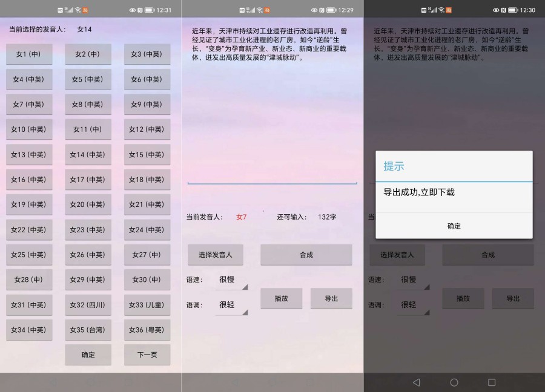Tap Android recents square in right screen
Image resolution: width=545 pixels, height=392 pixels.
(492, 382)
